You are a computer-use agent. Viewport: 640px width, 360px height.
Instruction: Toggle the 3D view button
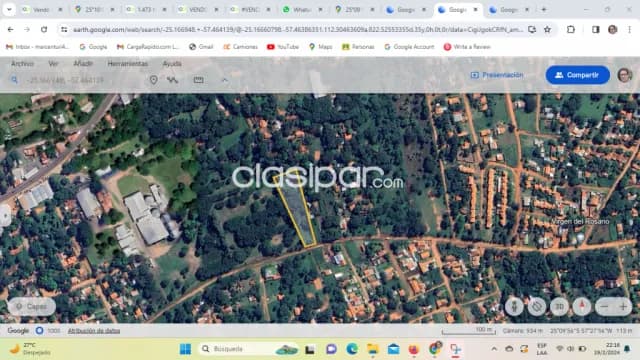tap(559, 307)
